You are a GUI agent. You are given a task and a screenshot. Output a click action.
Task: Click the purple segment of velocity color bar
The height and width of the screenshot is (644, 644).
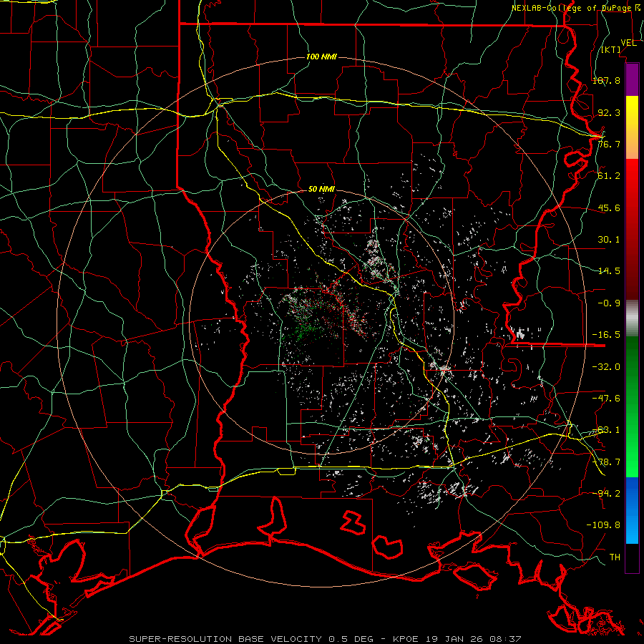[632, 80]
